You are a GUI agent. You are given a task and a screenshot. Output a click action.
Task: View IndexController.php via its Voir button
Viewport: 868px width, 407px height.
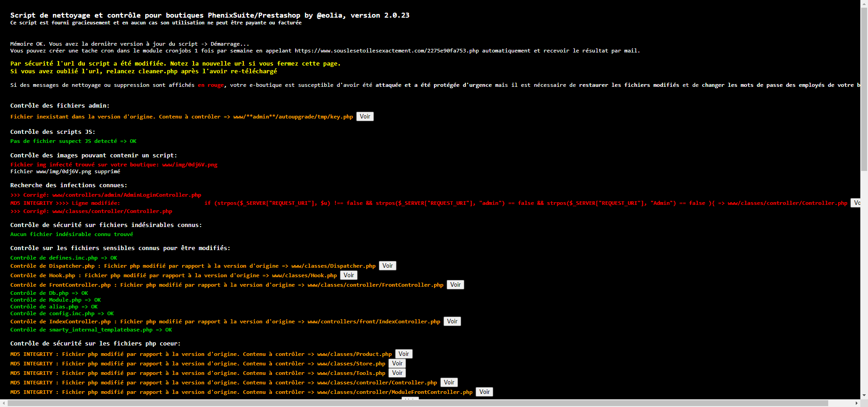point(452,322)
